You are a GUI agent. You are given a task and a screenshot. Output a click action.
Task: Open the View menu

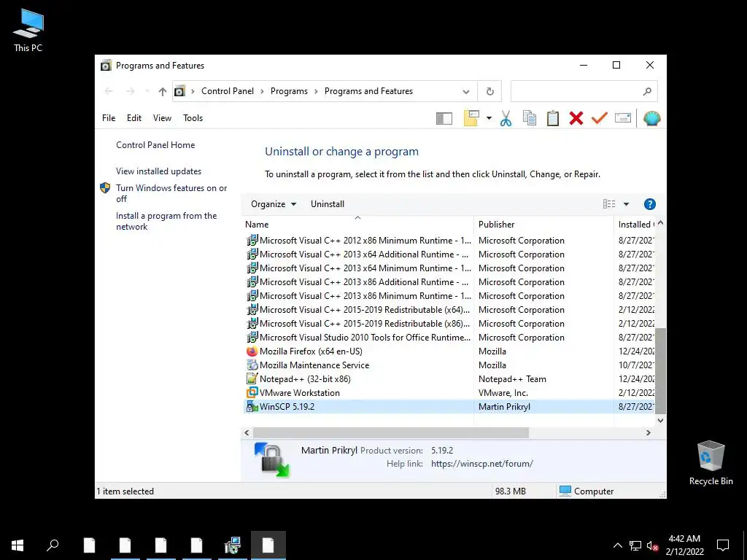162,118
